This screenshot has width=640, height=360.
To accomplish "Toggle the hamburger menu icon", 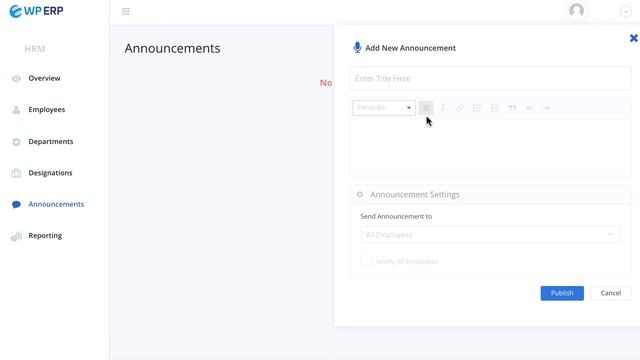I will pos(126,11).
